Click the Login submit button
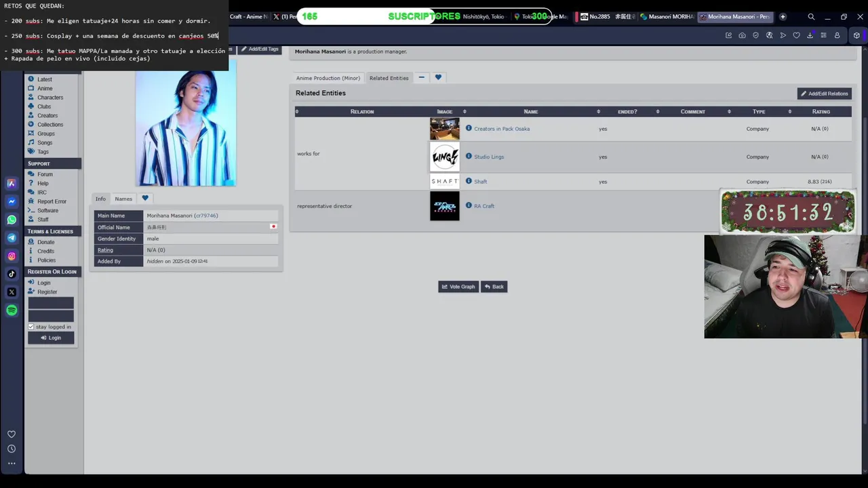868x488 pixels. 51,338
